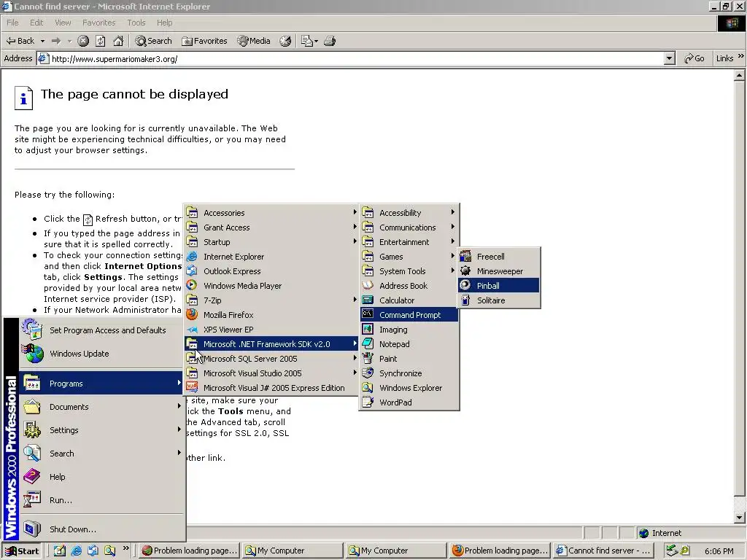Click Set Program Access and Defaults icon

click(32, 330)
